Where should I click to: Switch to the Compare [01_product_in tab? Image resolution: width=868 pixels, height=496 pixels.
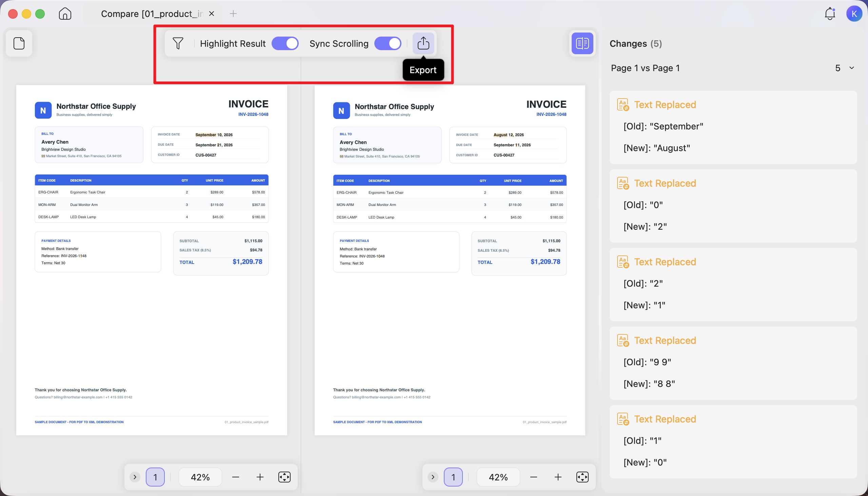(152, 14)
